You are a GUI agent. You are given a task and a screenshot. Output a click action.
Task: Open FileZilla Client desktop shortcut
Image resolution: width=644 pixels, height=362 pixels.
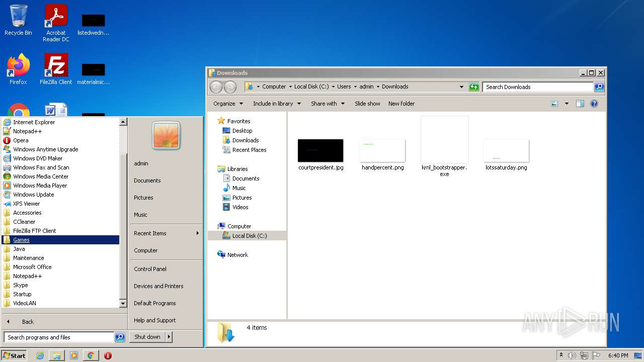click(56, 69)
